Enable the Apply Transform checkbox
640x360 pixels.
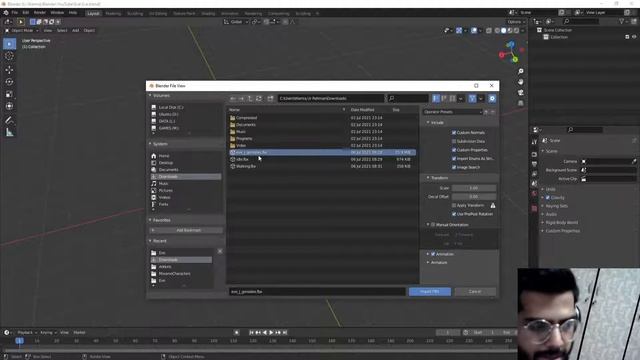454,205
